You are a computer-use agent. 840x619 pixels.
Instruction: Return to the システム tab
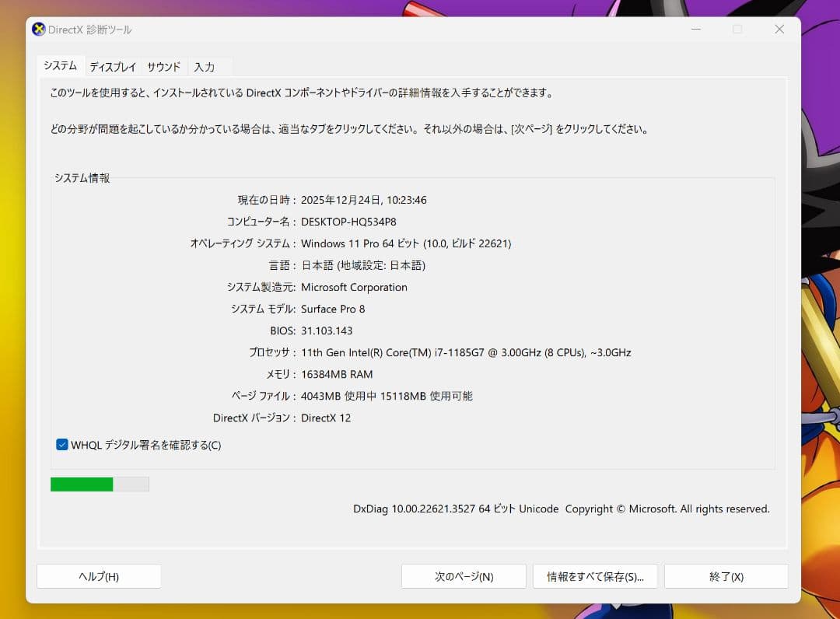[x=61, y=66]
